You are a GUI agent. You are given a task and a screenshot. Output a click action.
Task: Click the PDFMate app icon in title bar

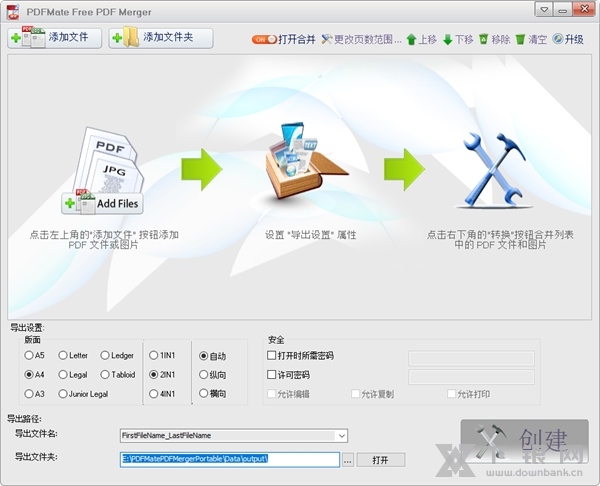click(13, 12)
